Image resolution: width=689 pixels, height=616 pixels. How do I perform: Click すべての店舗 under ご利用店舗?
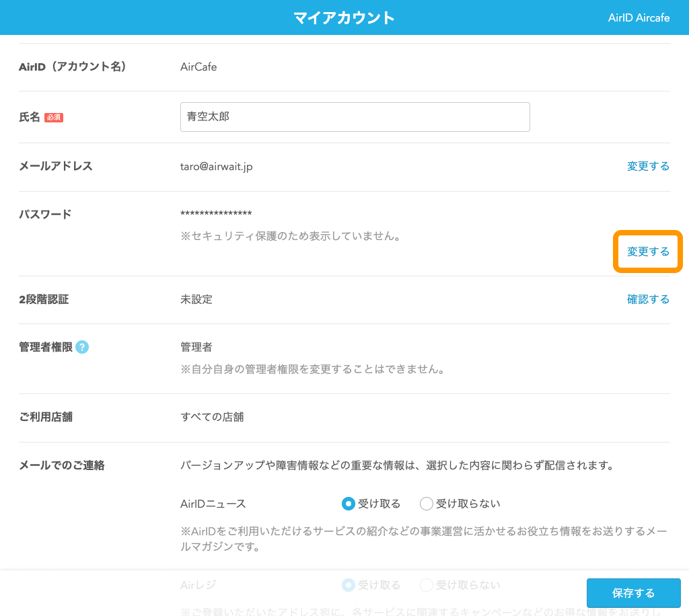(x=210, y=417)
